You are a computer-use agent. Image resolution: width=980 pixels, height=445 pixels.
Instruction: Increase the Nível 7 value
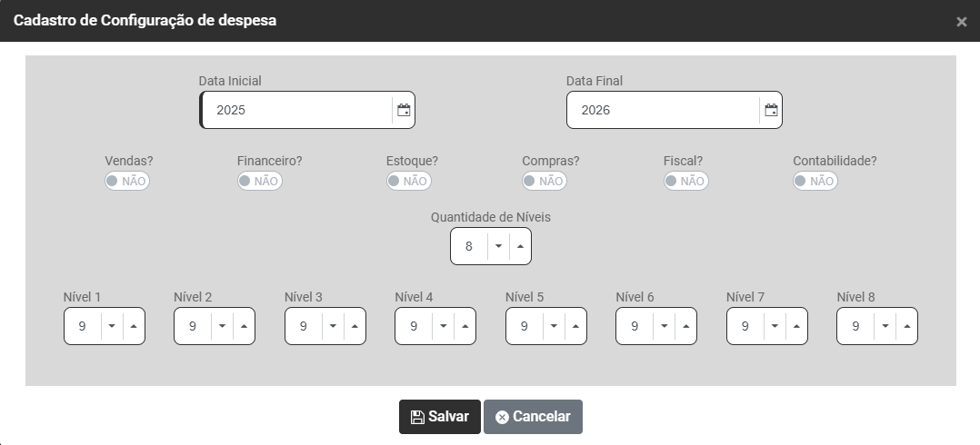coord(796,326)
